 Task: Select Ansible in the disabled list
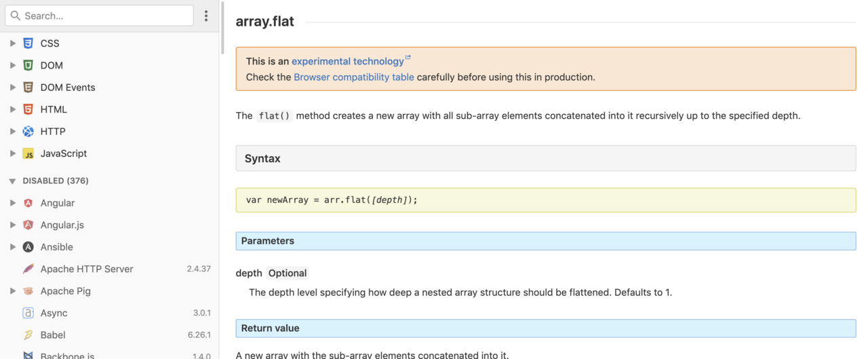point(56,247)
